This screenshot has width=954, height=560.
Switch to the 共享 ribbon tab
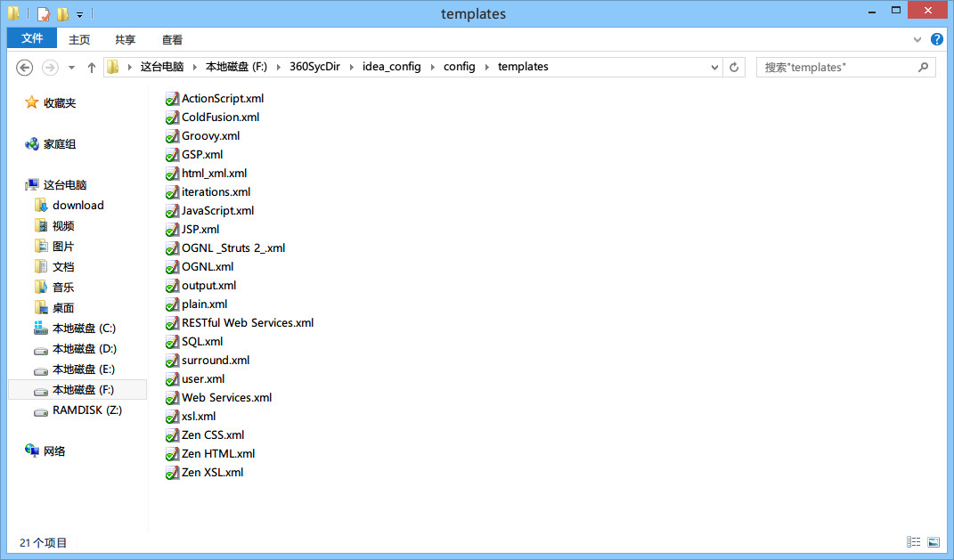[x=126, y=39]
